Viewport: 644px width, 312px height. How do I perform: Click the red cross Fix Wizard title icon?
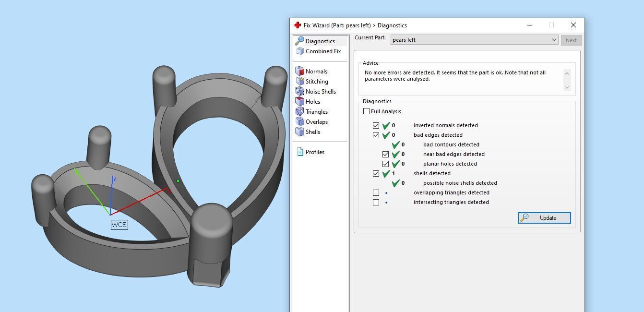coord(298,25)
